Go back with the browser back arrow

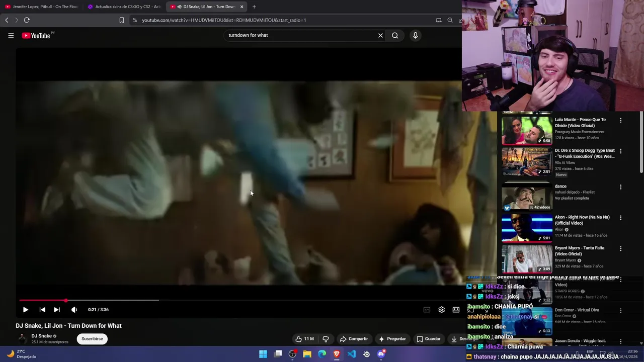[x=7, y=20]
